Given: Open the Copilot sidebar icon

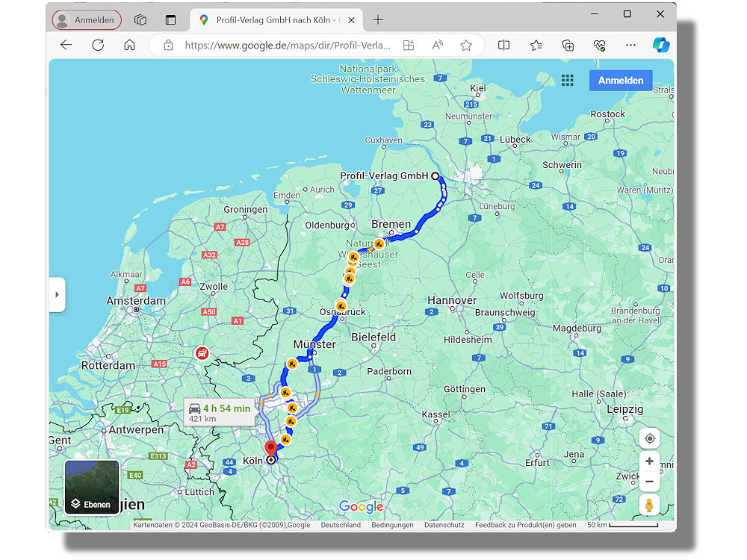Looking at the screenshot, I should click(x=661, y=46).
